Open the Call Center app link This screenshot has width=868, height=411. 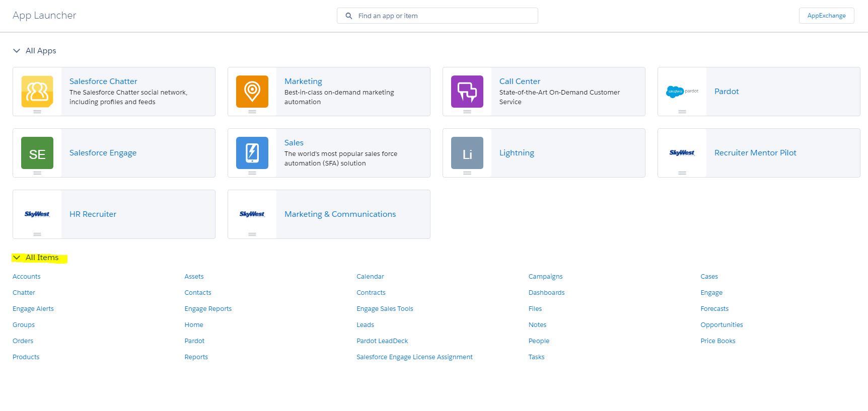(520, 81)
